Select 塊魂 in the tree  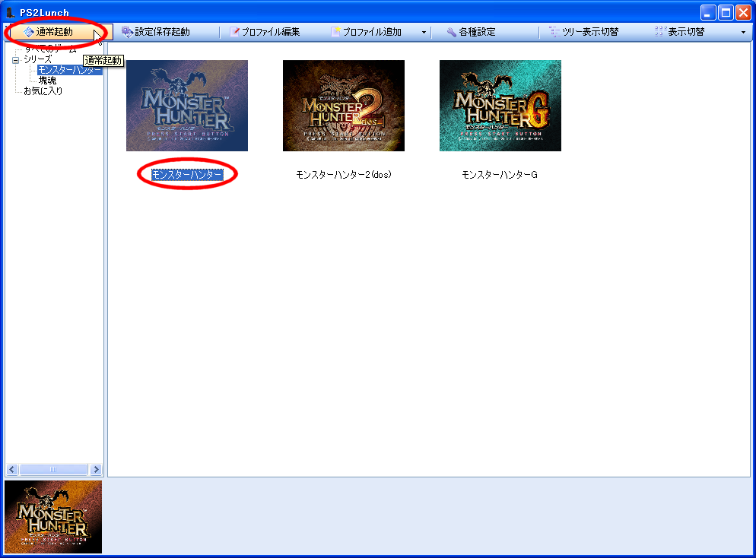47,81
